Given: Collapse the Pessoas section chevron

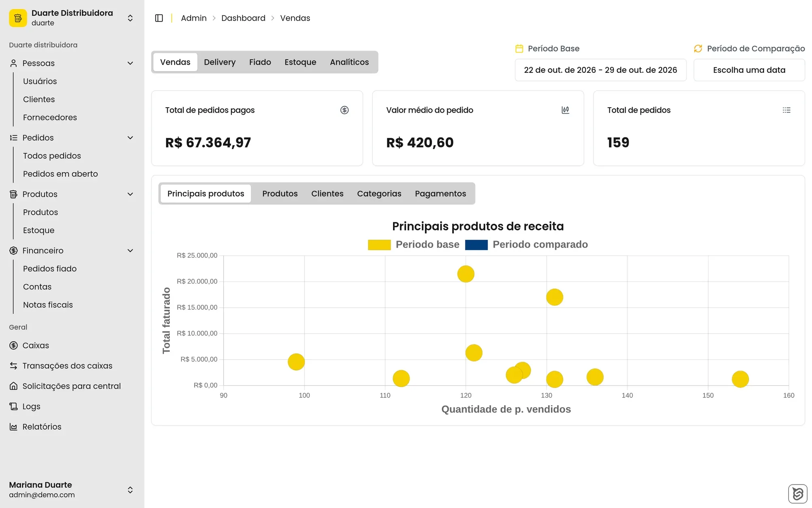Looking at the screenshot, I should point(130,63).
